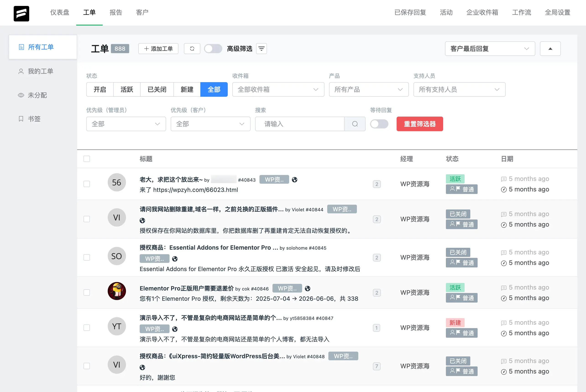This screenshot has width=586, height=392.
Task: Click the globe icon on ticket #40845
Action: coord(175,259)
